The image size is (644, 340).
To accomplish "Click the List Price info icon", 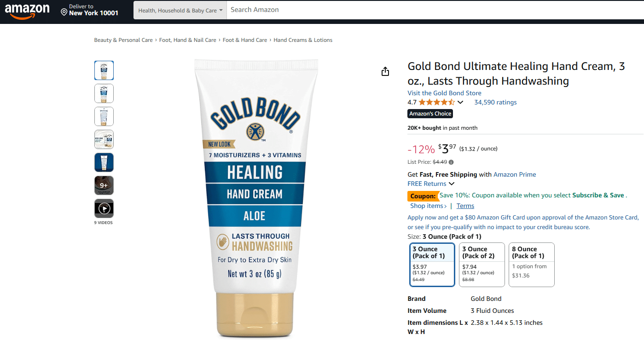I will [451, 162].
